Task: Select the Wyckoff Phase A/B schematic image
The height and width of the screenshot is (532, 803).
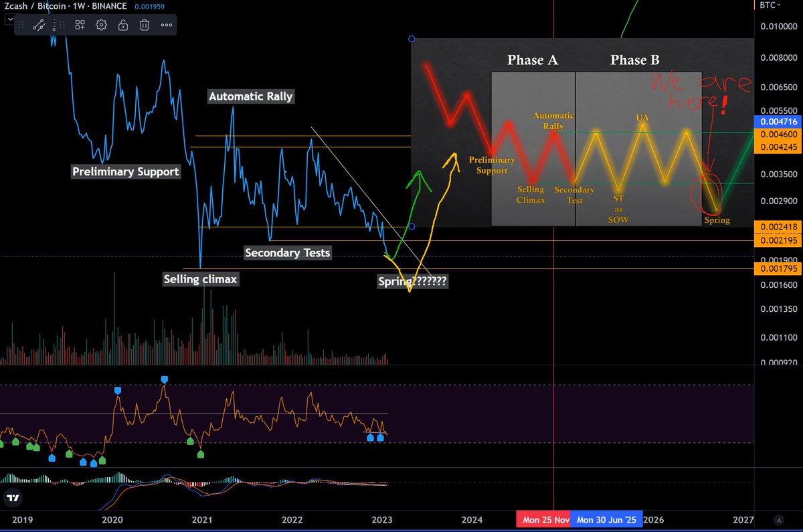Action: tap(582, 132)
